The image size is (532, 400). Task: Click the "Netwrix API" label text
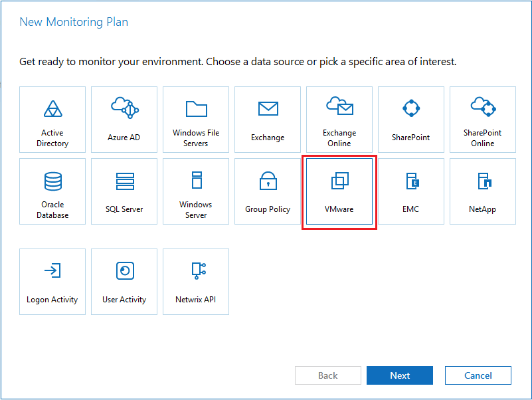[196, 300]
